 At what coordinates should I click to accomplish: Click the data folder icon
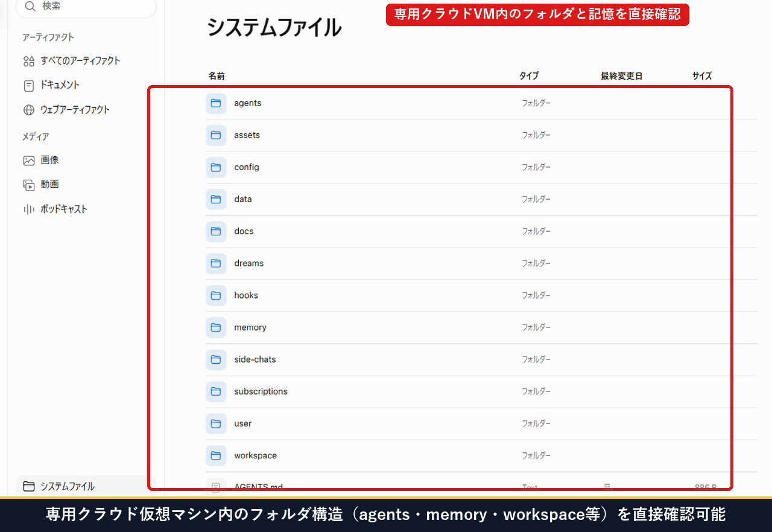[216, 199]
